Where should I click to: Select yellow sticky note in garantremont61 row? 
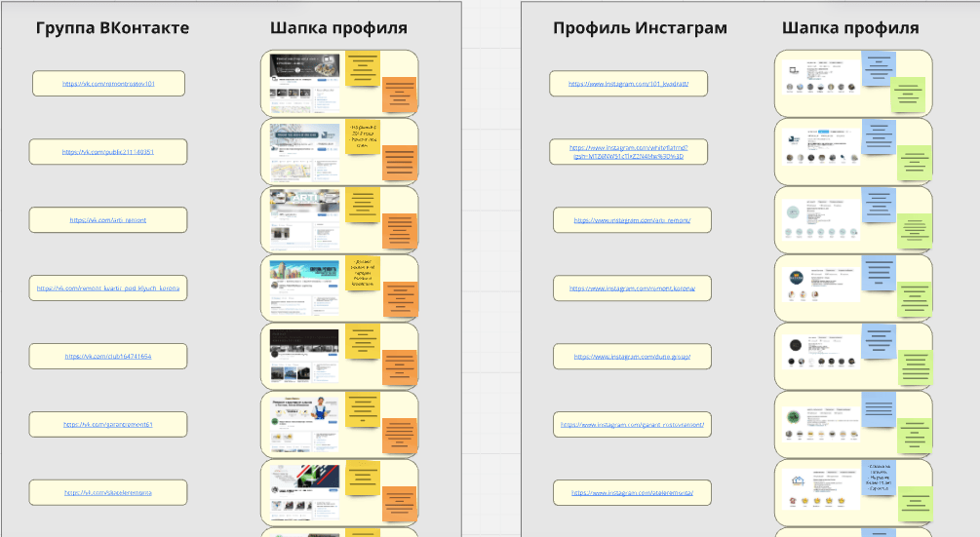point(363,408)
